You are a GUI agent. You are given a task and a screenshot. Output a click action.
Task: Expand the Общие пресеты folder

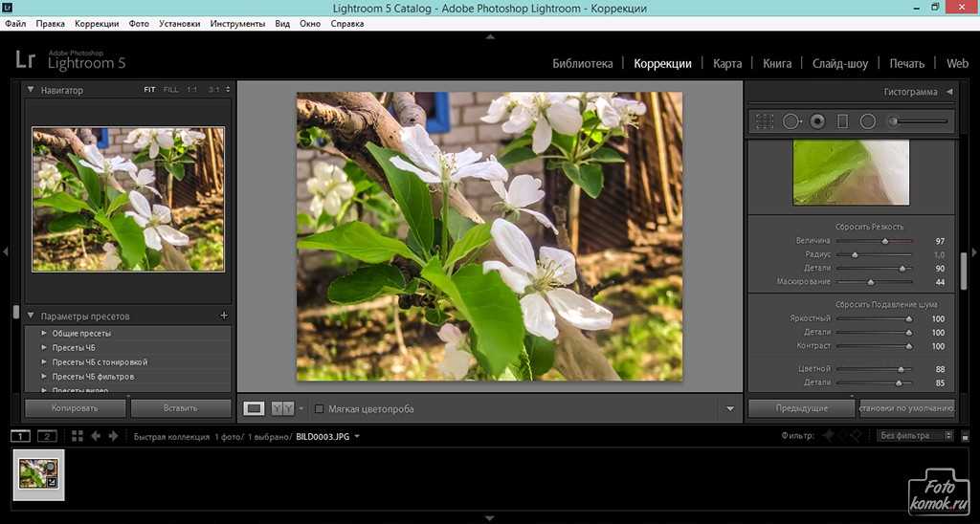coord(44,334)
